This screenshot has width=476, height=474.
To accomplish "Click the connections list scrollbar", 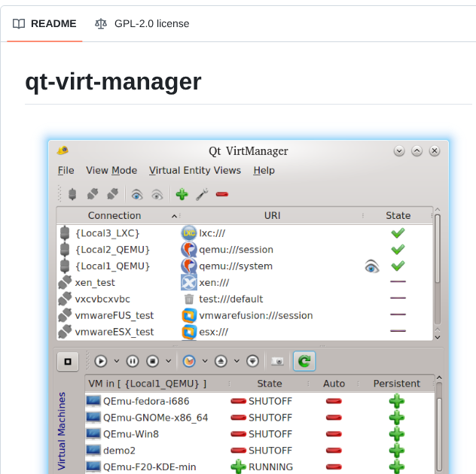I will (438, 249).
